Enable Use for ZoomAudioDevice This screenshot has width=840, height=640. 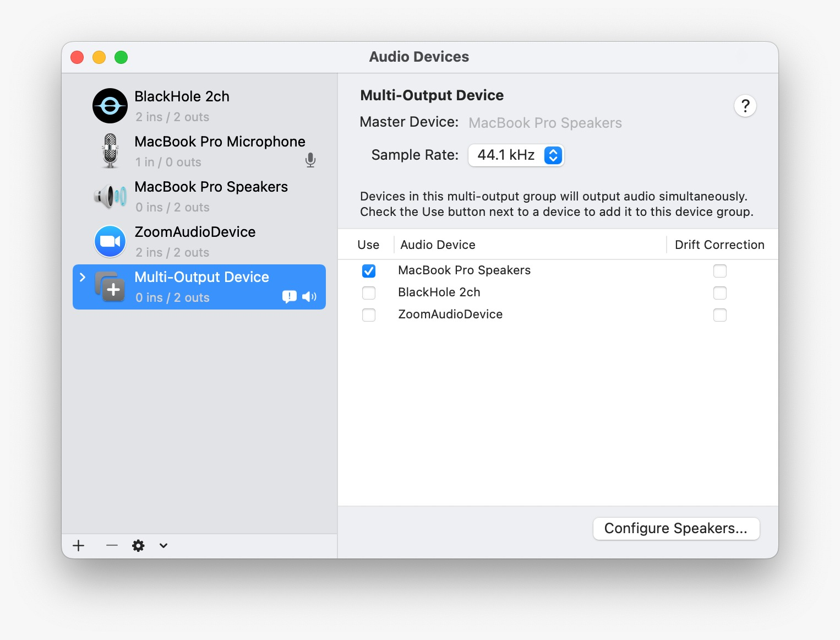(369, 315)
